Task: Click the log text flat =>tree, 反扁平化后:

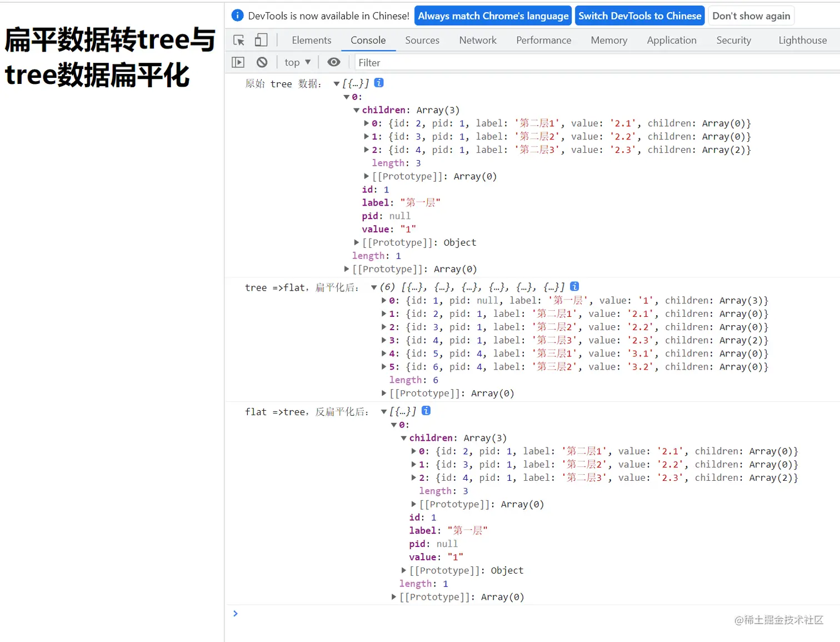Action: tap(307, 411)
